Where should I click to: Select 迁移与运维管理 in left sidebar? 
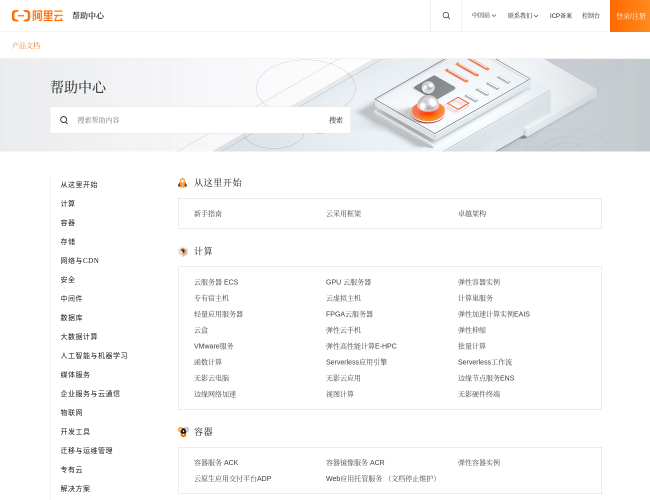pyautogui.click(x=86, y=451)
